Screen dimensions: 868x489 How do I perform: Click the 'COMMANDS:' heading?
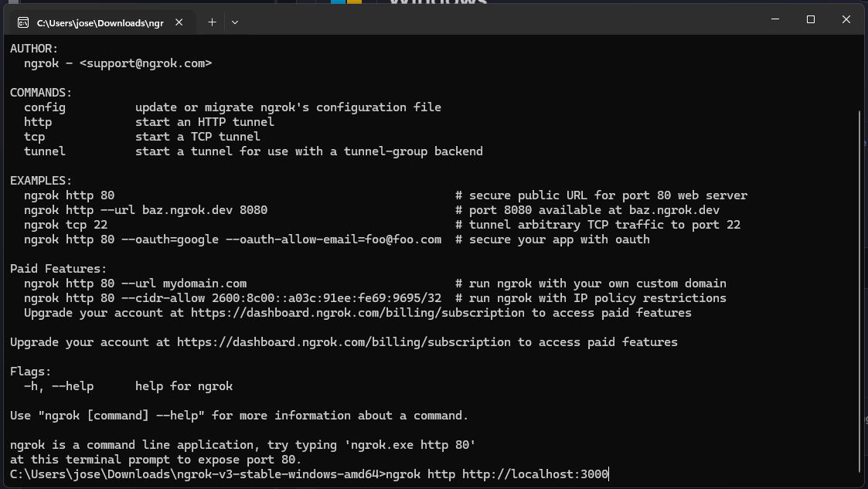pos(41,93)
